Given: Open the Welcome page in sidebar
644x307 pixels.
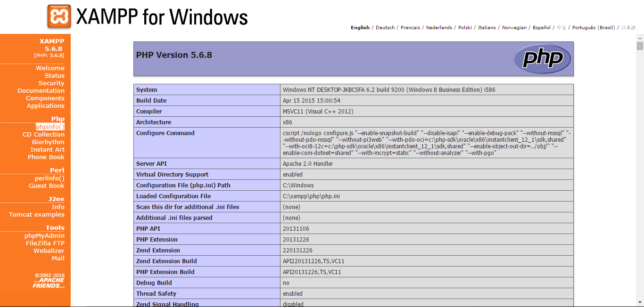Looking at the screenshot, I should (50, 68).
